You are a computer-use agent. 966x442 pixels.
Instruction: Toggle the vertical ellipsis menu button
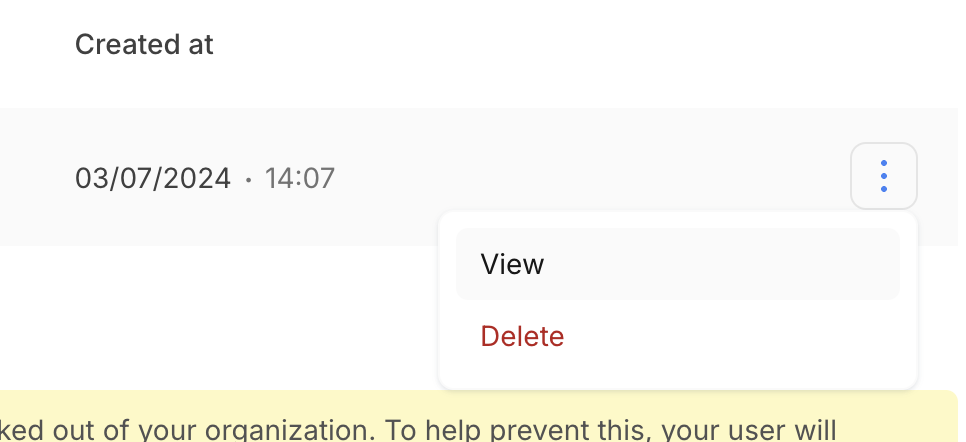(884, 177)
